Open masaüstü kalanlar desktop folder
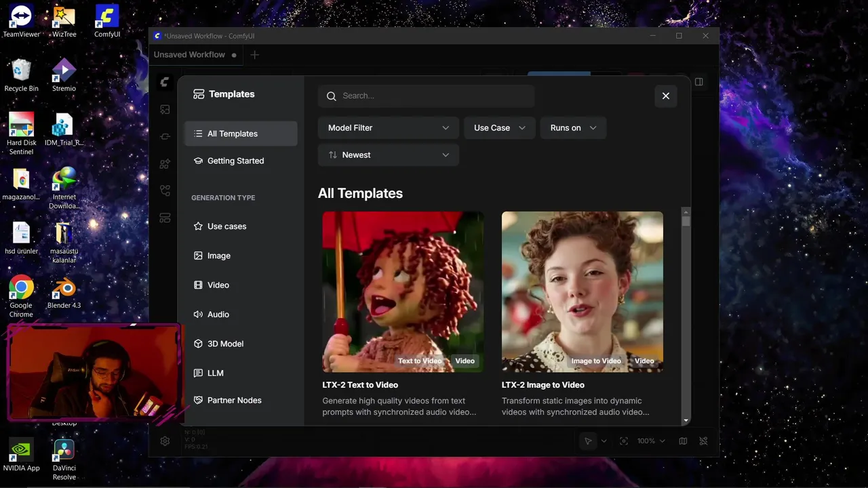 (x=64, y=242)
